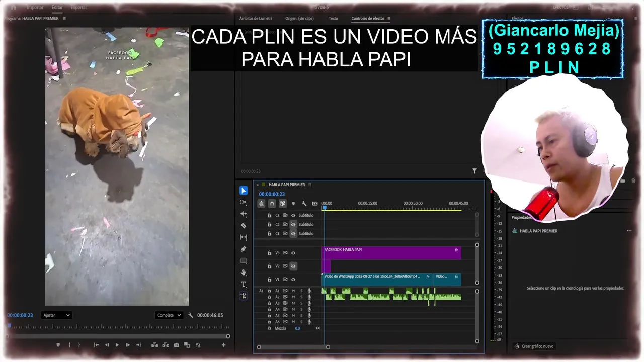Open the Button Editor plus icon
Viewport: 644px width, 362px height.
(224, 345)
